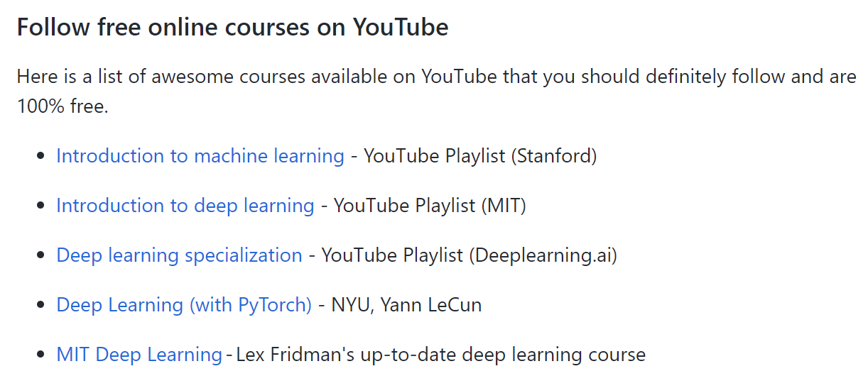Visit the Deep Learning (with PyTorch) link

[x=184, y=305]
